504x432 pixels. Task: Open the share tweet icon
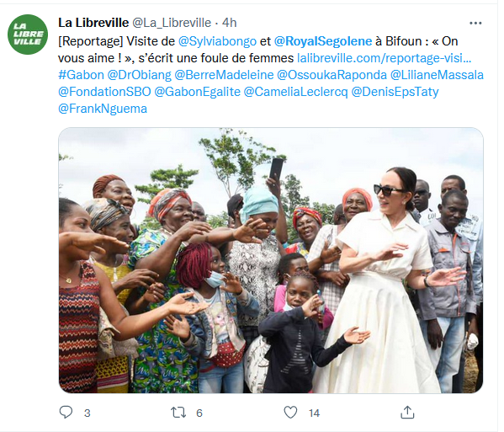point(407,412)
